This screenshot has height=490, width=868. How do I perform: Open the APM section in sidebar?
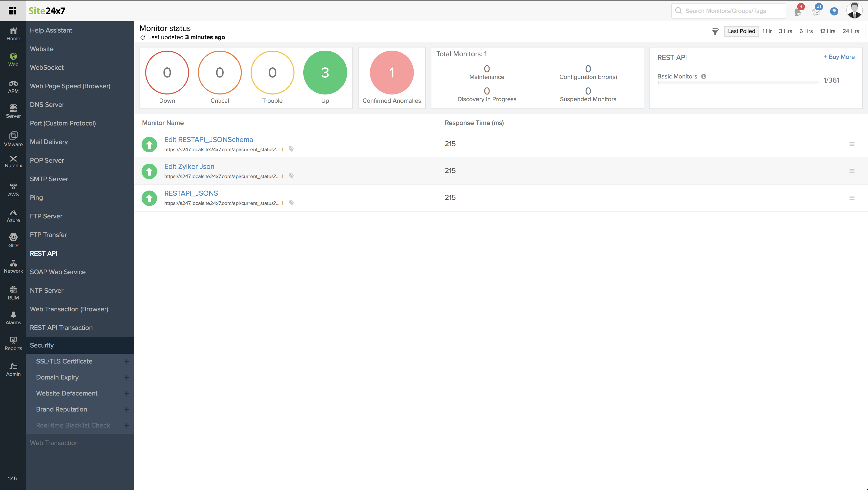(x=13, y=86)
